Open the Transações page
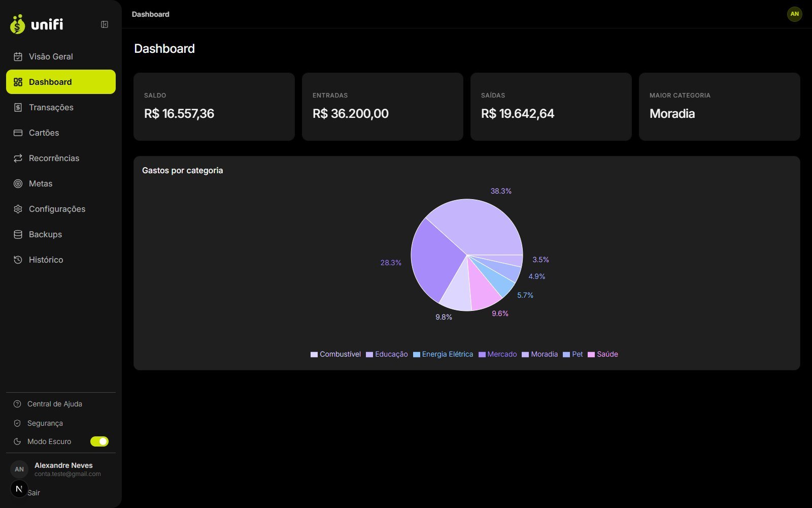Image resolution: width=812 pixels, height=508 pixels. 61,107
